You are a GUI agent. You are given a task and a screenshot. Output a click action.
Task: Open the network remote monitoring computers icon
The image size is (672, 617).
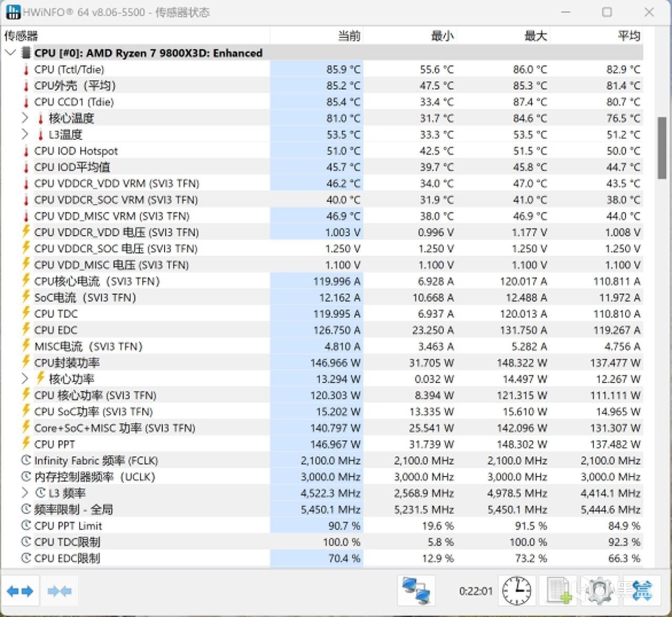click(416, 591)
